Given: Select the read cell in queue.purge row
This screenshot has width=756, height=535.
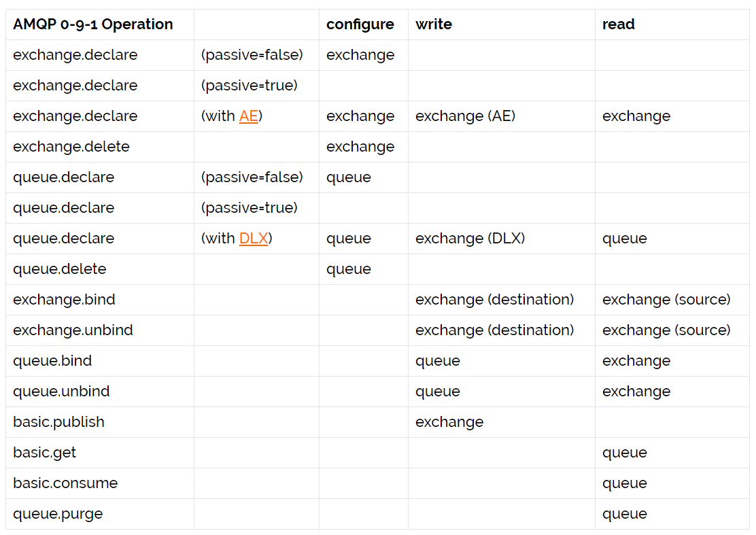Looking at the screenshot, I should click(x=625, y=514).
